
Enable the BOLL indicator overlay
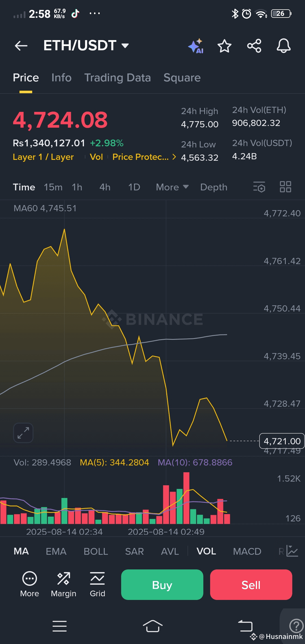(96, 551)
